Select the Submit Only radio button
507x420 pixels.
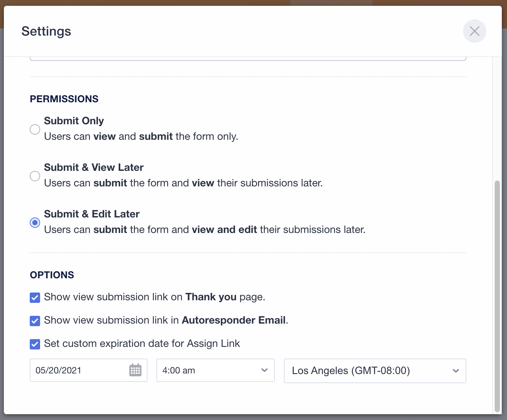35,129
